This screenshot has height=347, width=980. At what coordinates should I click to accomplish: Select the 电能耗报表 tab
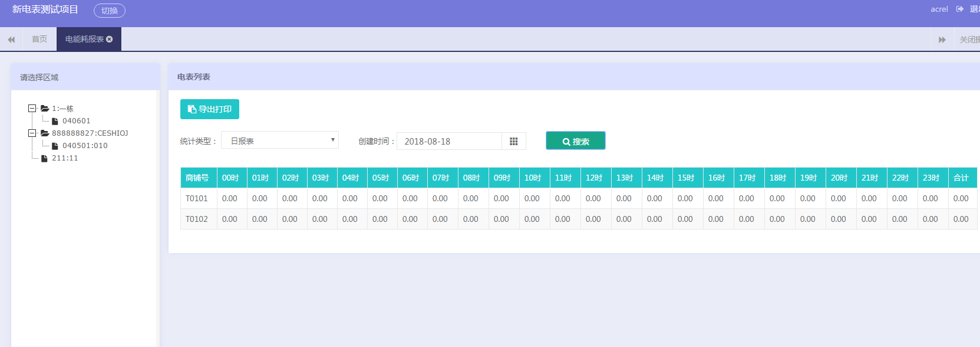click(x=84, y=39)
